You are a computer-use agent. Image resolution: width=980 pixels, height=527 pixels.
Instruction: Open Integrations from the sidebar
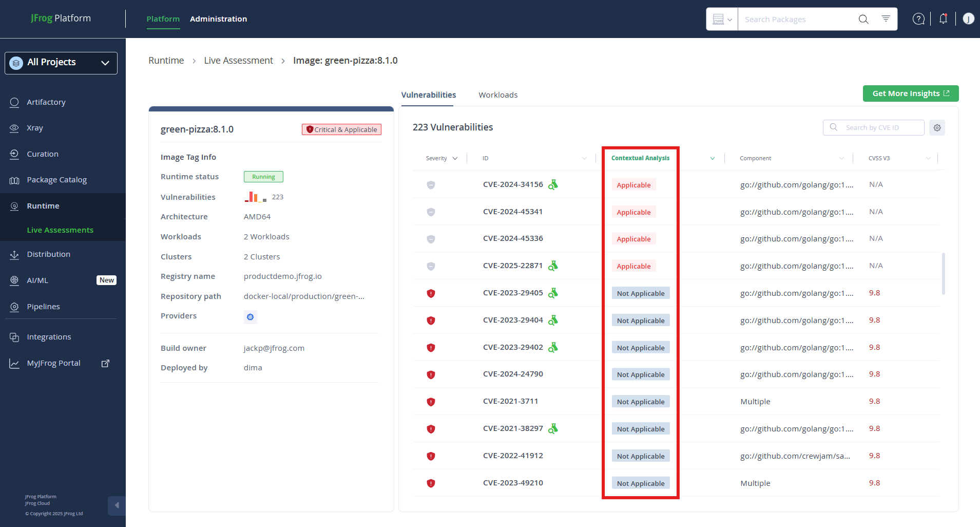coord(49,336)
